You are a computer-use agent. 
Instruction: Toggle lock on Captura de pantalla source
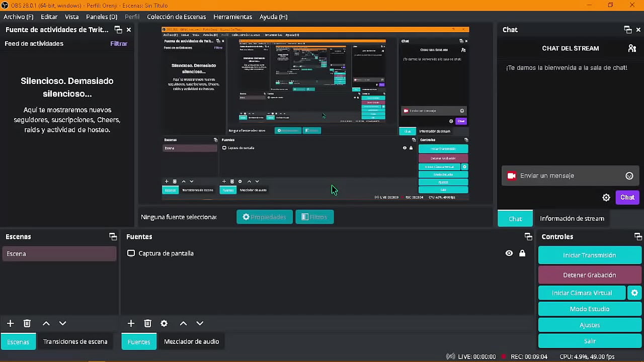click(x=522, y=253)
